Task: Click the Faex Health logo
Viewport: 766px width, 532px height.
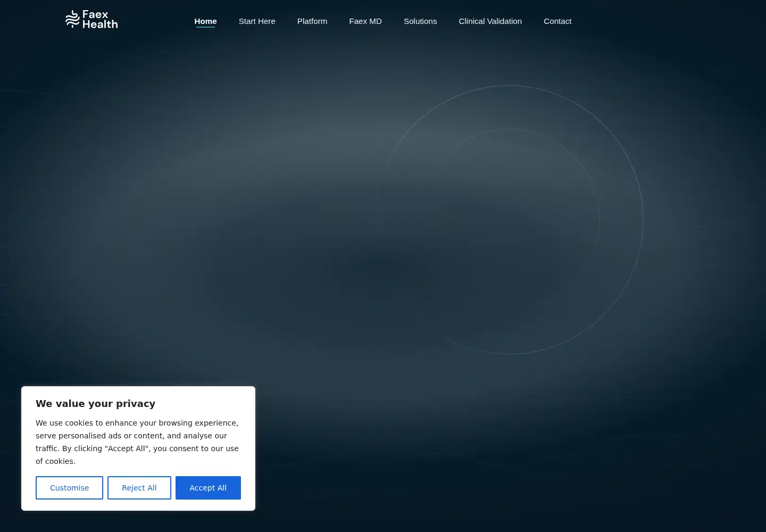Action: (91, 19)
